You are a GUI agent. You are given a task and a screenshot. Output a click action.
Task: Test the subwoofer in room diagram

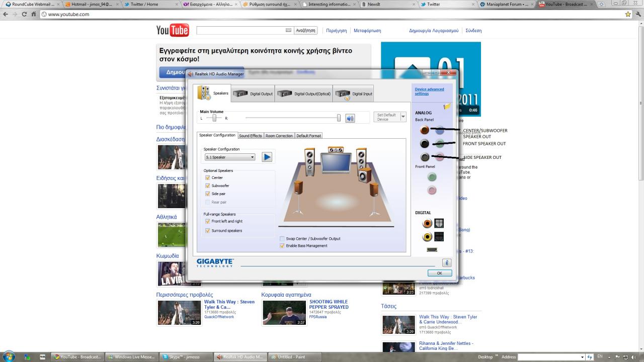365,176
